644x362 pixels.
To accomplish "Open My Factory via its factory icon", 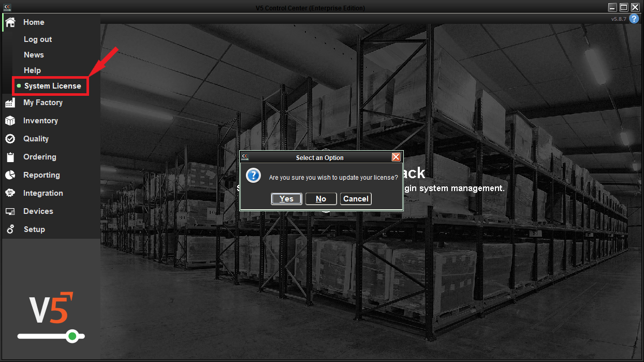I will 10,103.
